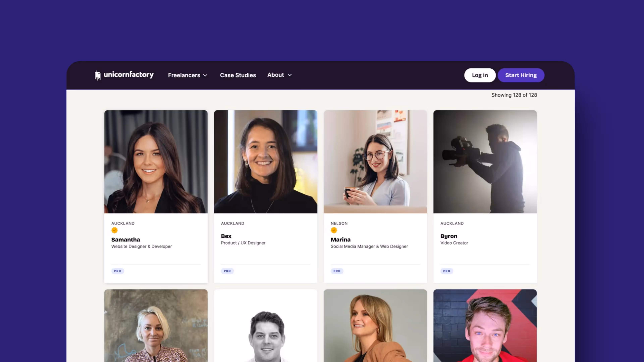Open Samantha's profile photo
Viewport: 644px width, 362px height.
coord(156,162)
